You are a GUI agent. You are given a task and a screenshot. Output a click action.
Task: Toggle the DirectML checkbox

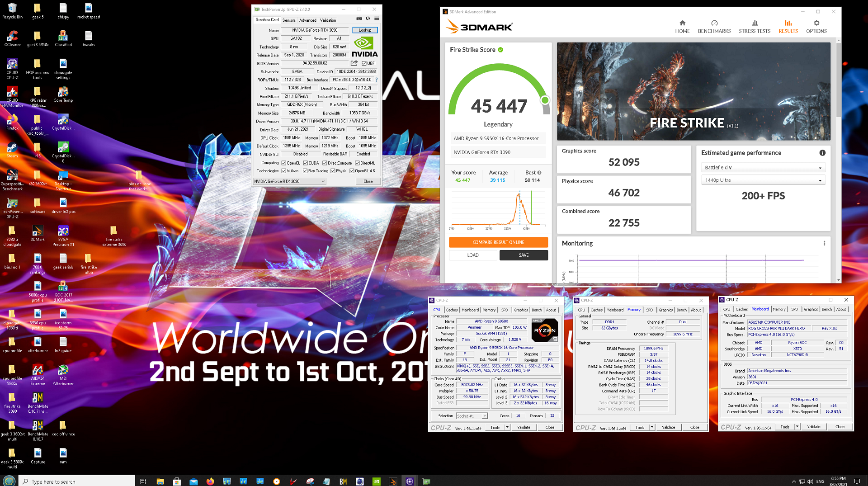click(x=357, y=163)
